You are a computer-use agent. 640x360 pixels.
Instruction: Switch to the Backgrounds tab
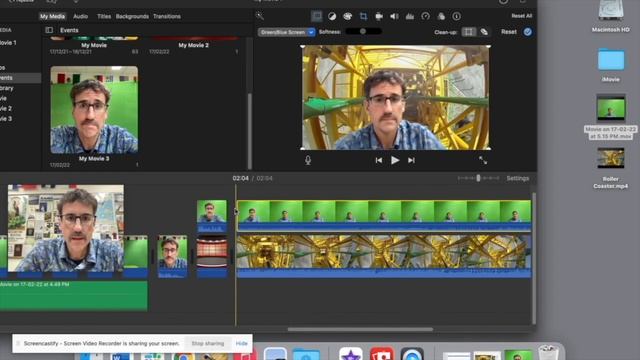click(x=132, y=16)
